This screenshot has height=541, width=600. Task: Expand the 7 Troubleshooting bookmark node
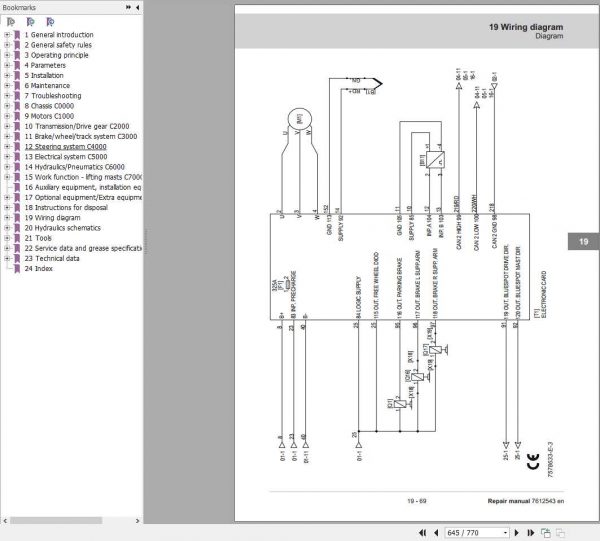(7, 96)
